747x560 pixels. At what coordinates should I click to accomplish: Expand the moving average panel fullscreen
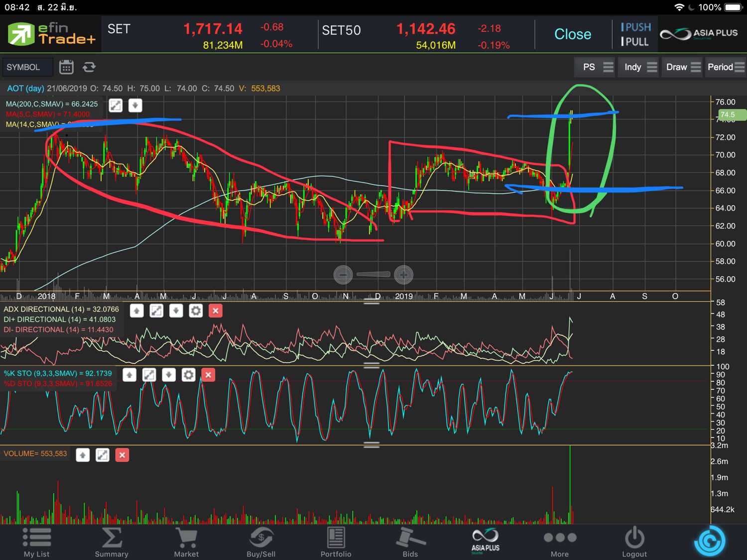[116, 106]
